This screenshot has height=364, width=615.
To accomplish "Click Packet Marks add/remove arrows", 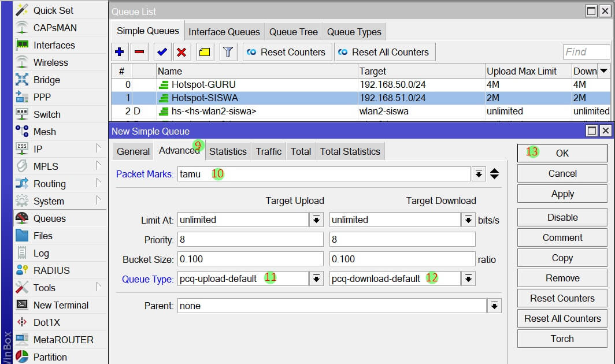I will tap(494, 174).
